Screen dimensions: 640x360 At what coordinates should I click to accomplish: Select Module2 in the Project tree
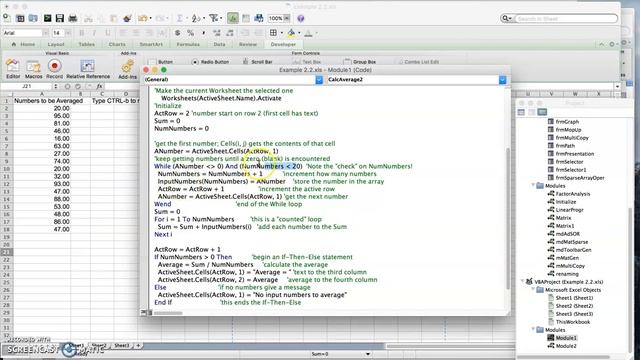click(x=566, y=346)
